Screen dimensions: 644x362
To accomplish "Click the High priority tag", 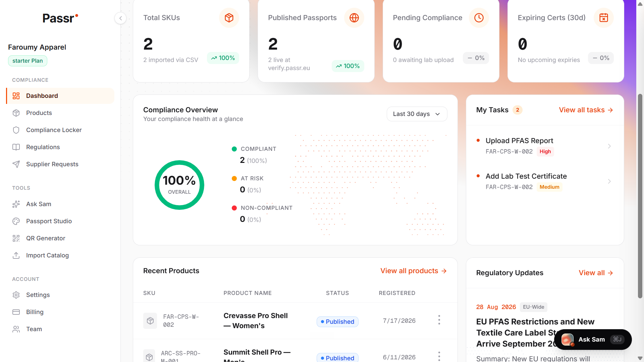I will coord(545,152).
